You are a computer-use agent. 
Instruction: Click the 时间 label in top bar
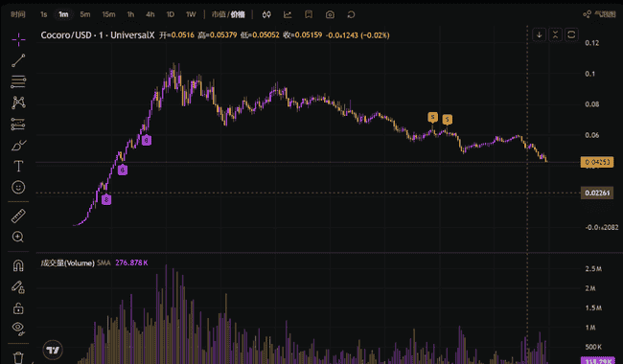point(18,14)
